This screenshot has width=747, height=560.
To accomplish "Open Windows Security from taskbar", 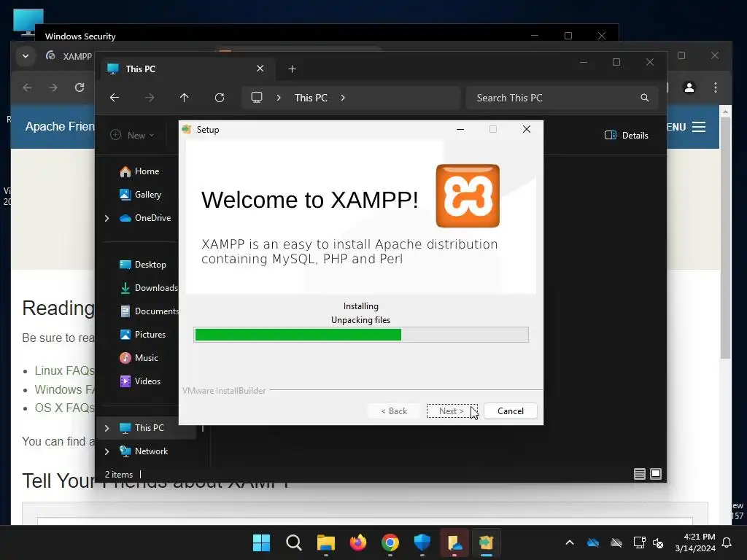I will tap(422, 542).
